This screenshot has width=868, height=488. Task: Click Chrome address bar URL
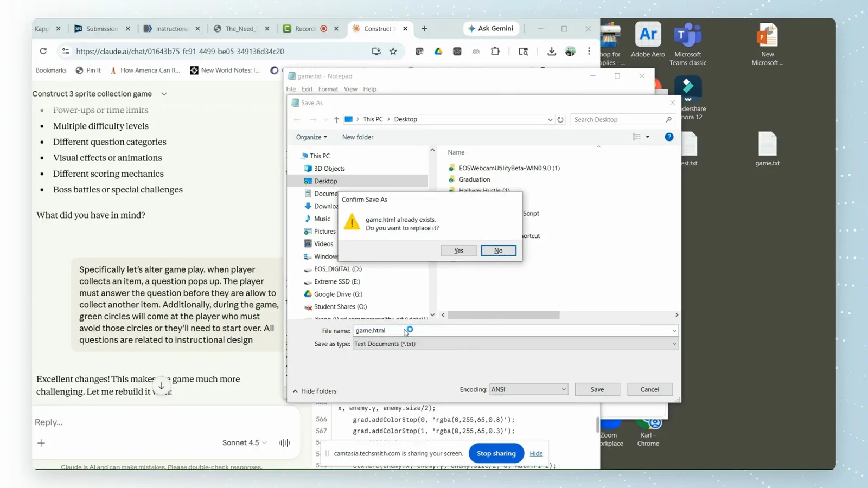pos(180,51)
